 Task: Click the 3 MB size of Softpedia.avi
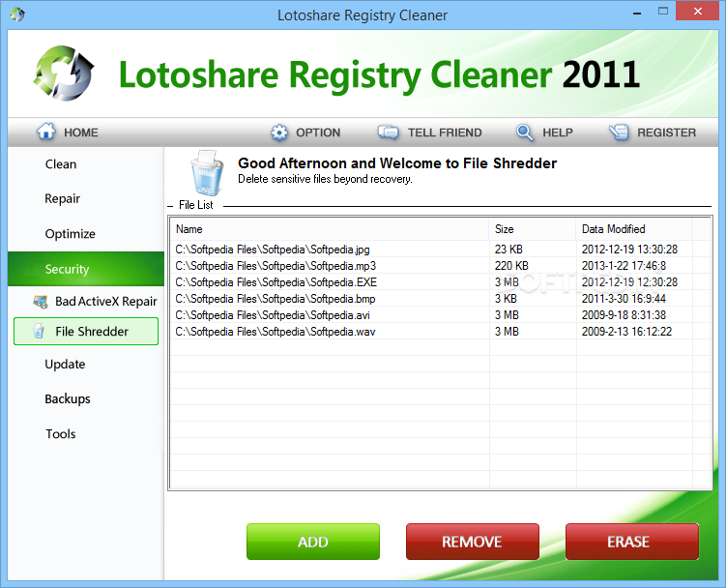(x=507, y=315)
